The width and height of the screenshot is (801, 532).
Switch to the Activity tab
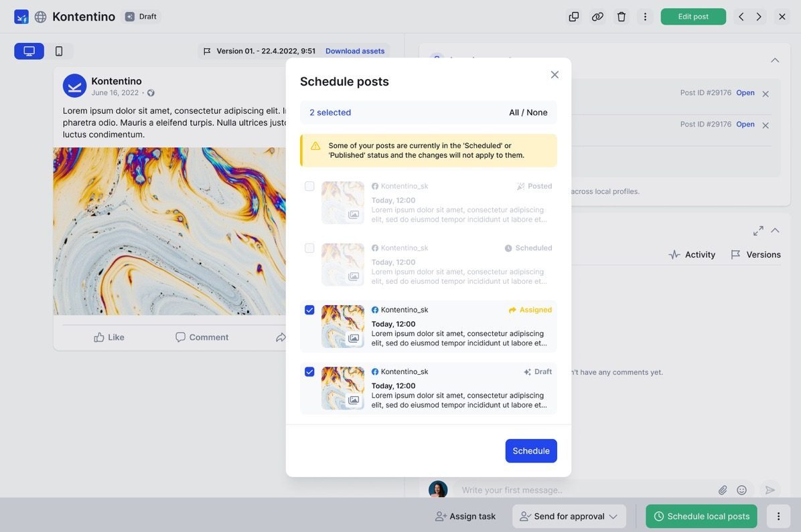coord(692,255)
